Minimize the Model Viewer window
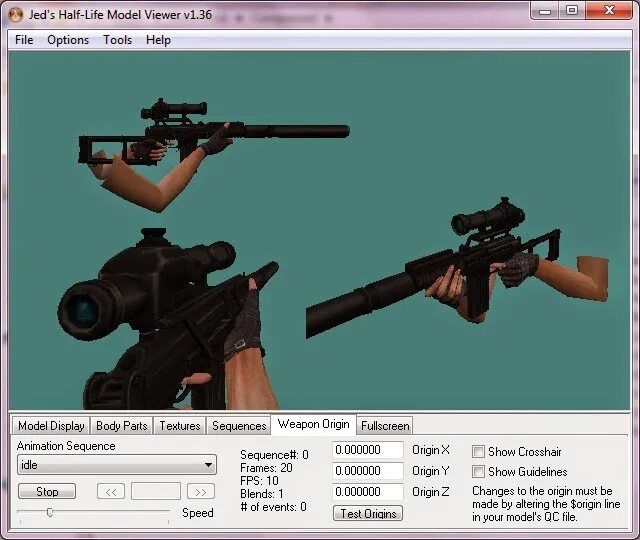Viewport: 640px width, 540px height. tap(545, 11)
